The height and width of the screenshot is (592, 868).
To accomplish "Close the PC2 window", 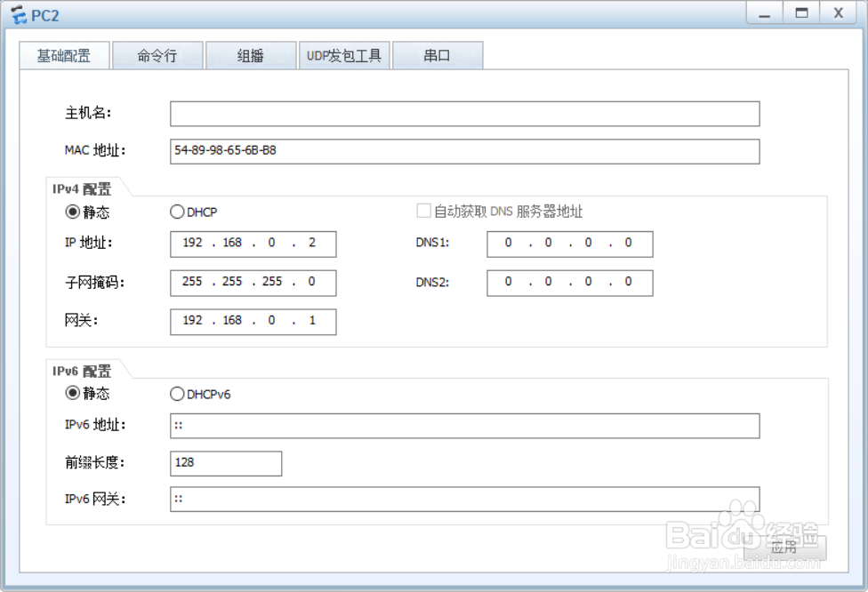I will click(x=839, y=13).
